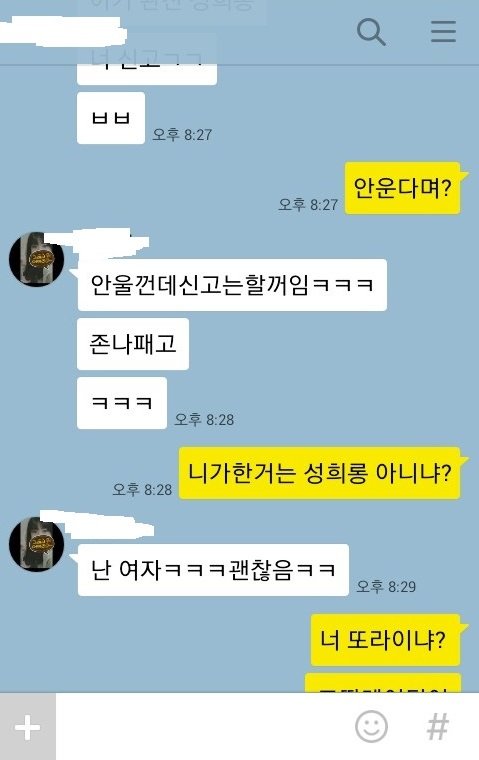
Task: Tap the hashtag search icon
Action: (x=437, y=727)
